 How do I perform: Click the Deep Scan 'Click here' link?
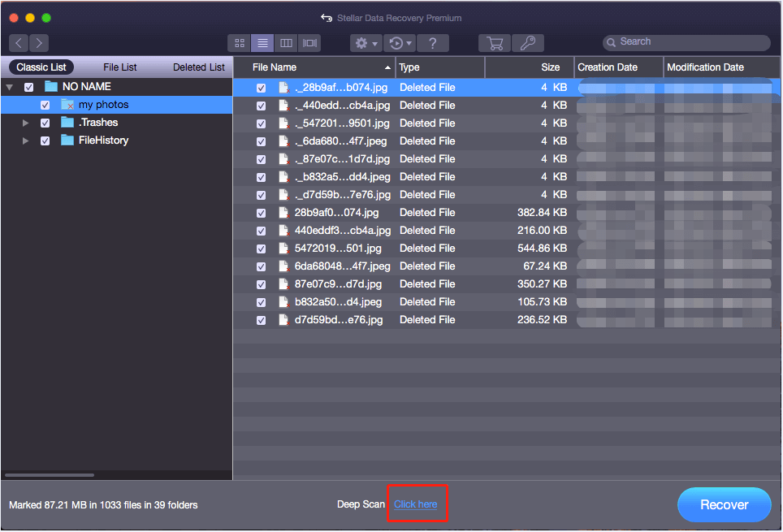[416, 504]
